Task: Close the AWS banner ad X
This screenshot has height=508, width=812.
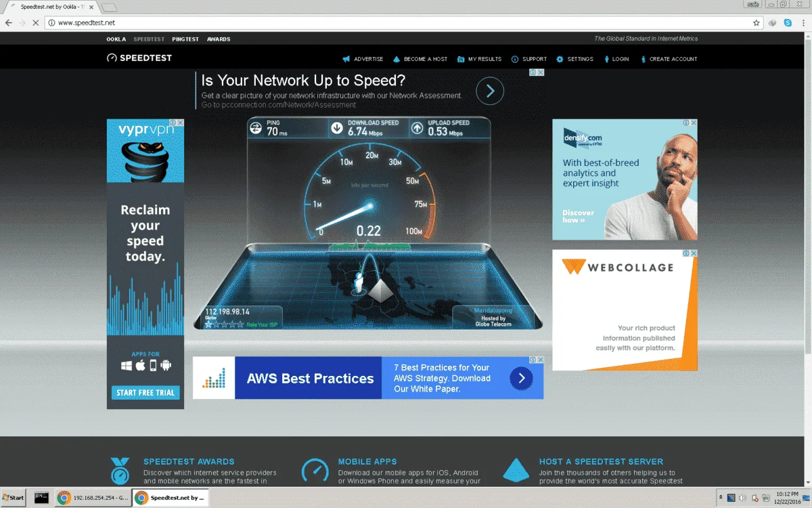Action: [x=540, y=360]
